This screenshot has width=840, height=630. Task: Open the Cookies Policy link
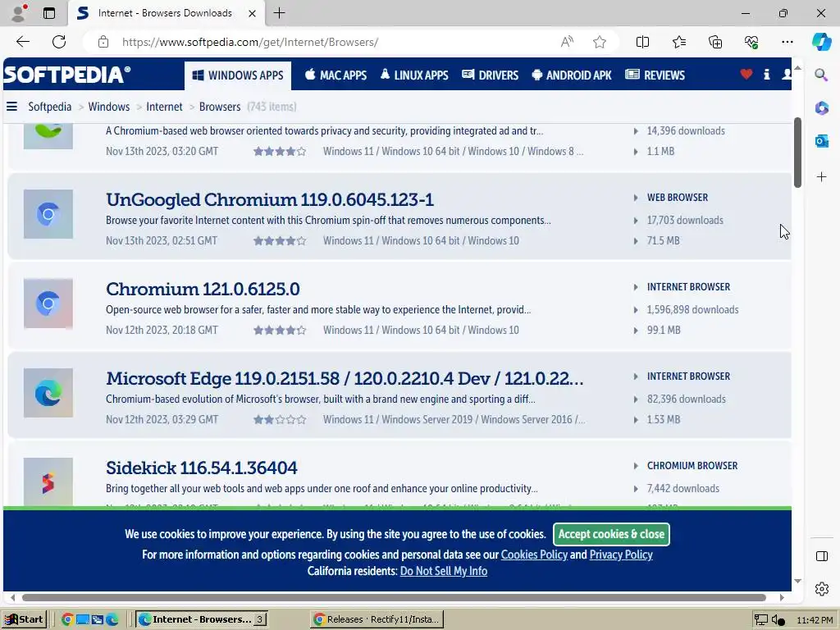534,555
